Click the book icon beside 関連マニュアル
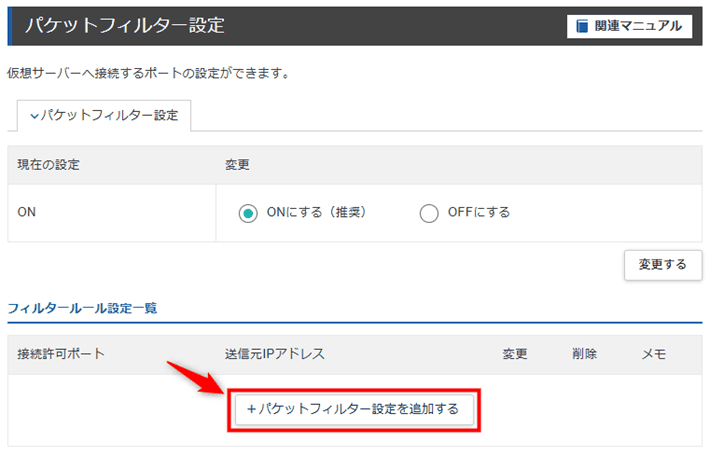Image resolution: width=710 pixels, height=456 pixels. click(x=582, y=26)
